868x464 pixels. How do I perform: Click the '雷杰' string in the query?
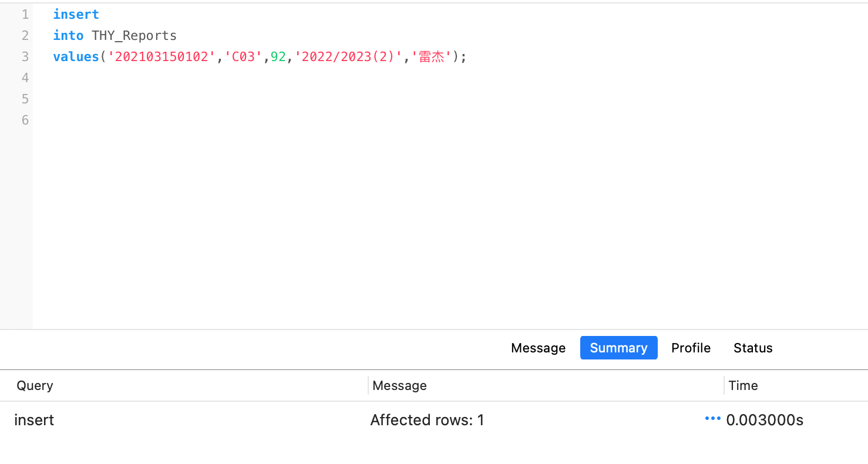point(432,56)
